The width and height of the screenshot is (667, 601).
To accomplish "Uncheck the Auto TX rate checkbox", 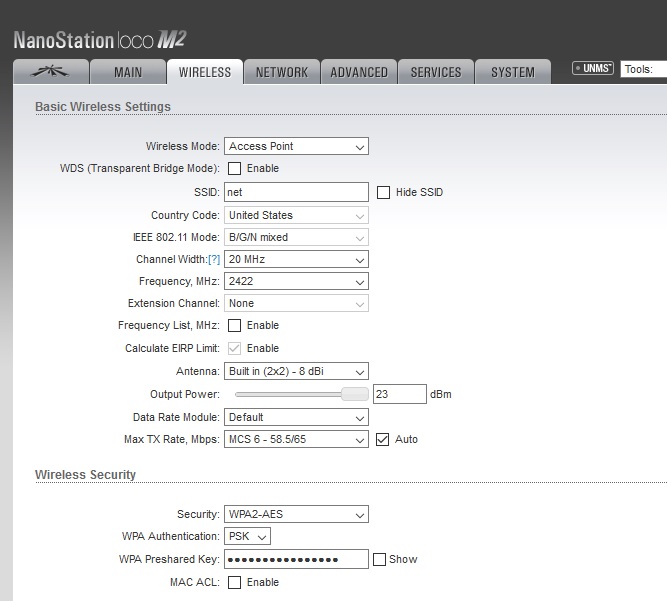I will (x=382, y=439).
